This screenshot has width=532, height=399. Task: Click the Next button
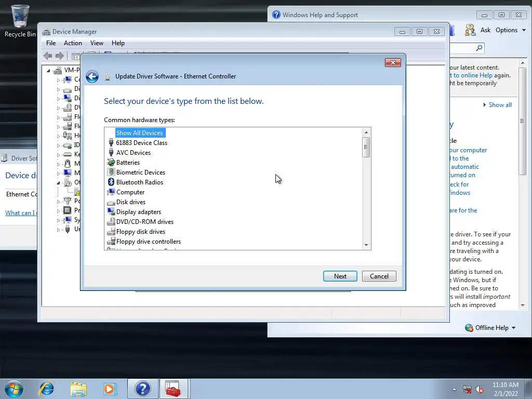340,276
